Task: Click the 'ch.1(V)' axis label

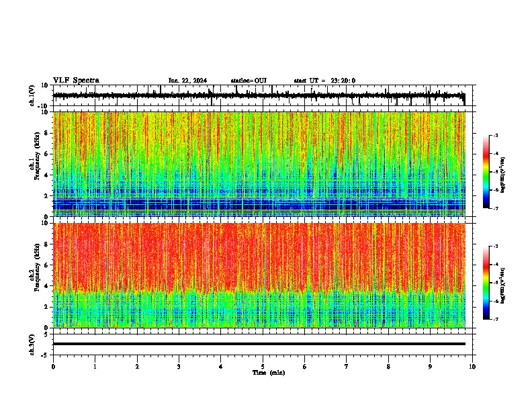Action: tap(32, 95)
